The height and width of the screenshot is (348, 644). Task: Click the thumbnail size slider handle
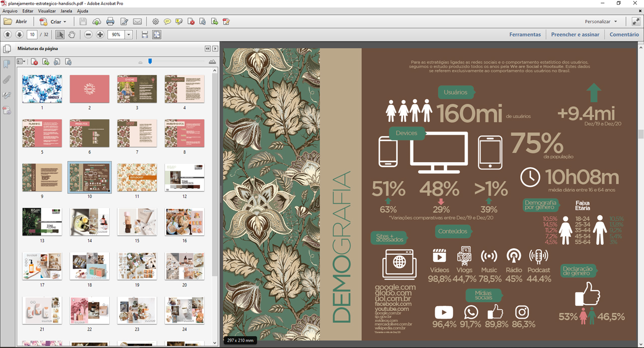coord(150,61)
